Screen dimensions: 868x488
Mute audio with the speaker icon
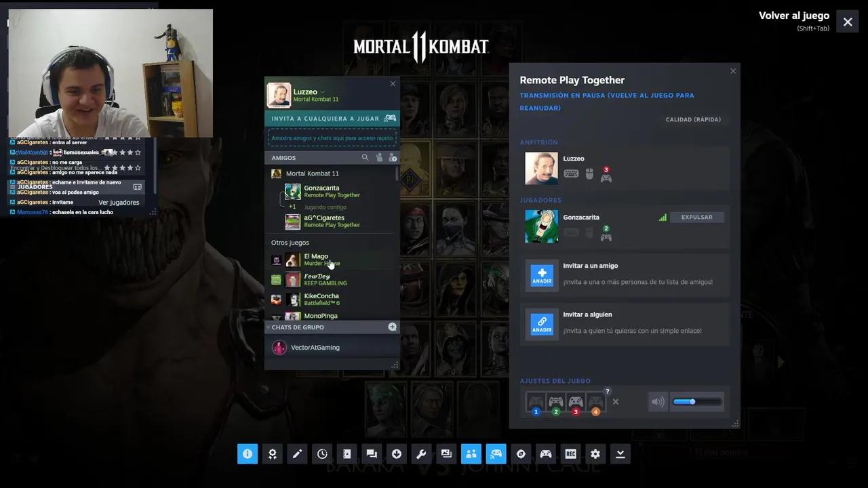click(658, 402)
